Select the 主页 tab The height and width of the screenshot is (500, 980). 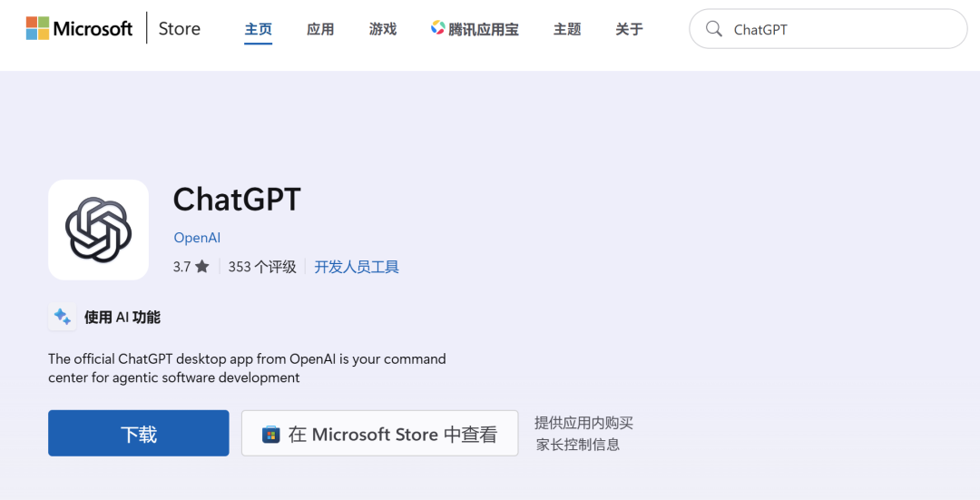point(258,29)
